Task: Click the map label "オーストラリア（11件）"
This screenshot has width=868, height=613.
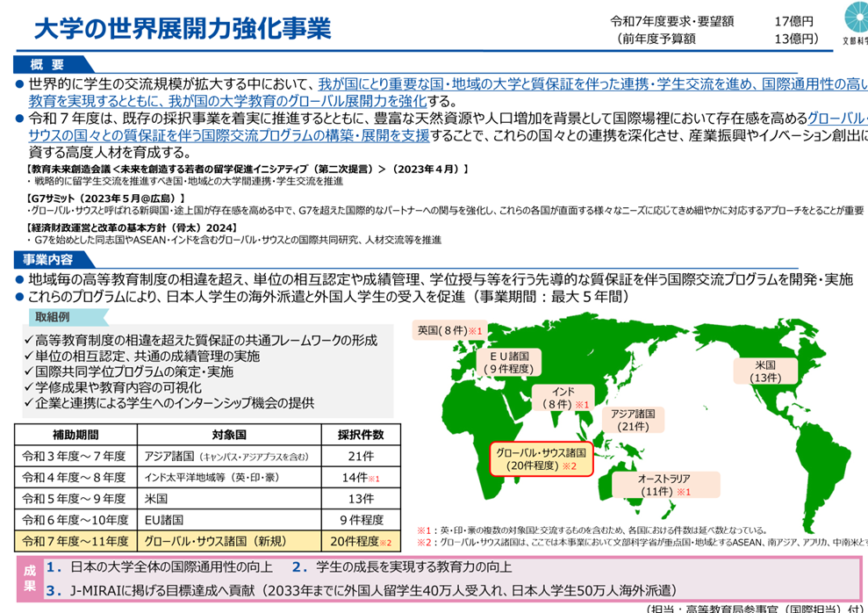Action: click(664, 485)
